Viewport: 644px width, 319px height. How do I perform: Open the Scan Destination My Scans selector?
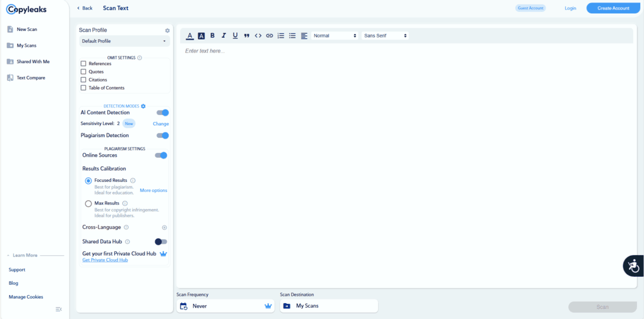click(x=329, y=306)
